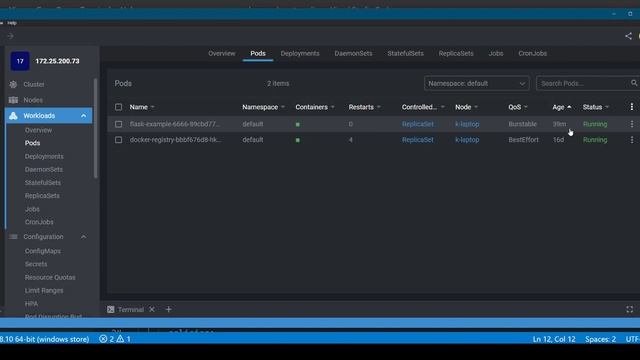This screenshot has height=360, width=640.
Task: Open the Namespace: default dropdown
Action: tap(476, 83)
